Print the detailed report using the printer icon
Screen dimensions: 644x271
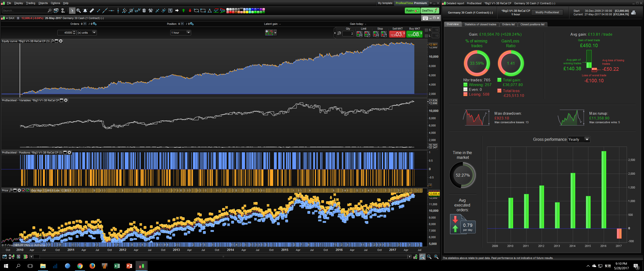(633, 13)
